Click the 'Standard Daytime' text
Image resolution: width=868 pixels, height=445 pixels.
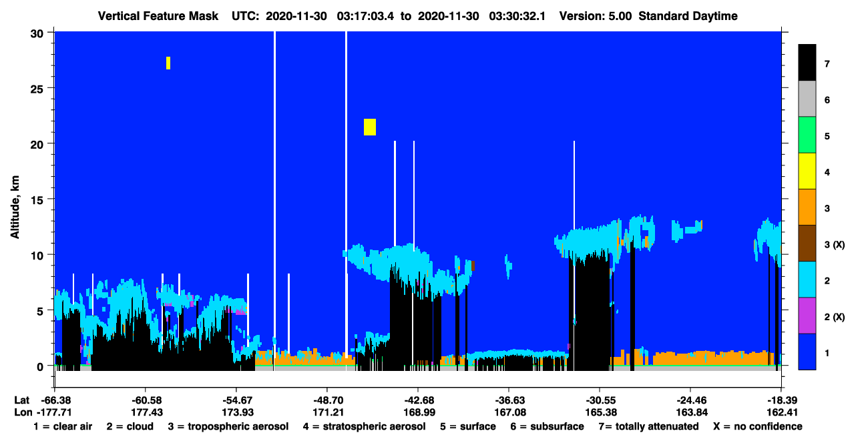tap(688, 16)
